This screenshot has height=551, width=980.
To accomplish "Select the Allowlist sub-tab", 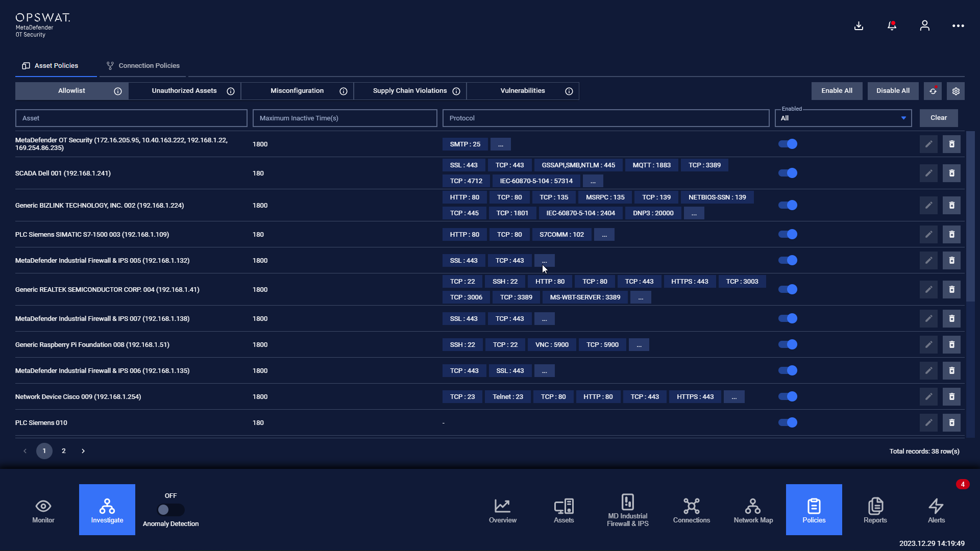I will [71, 91].
